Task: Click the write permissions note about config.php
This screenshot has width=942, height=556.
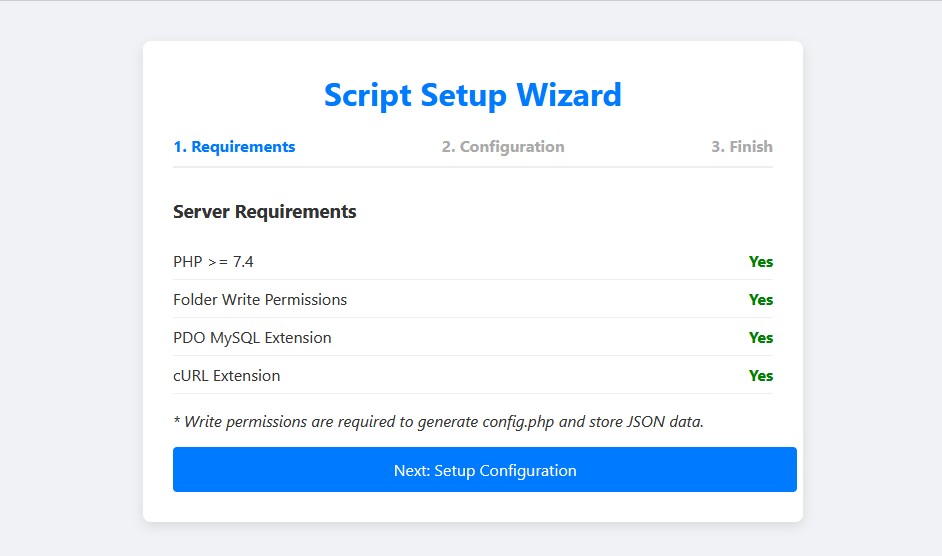Action: coord(439,421)
